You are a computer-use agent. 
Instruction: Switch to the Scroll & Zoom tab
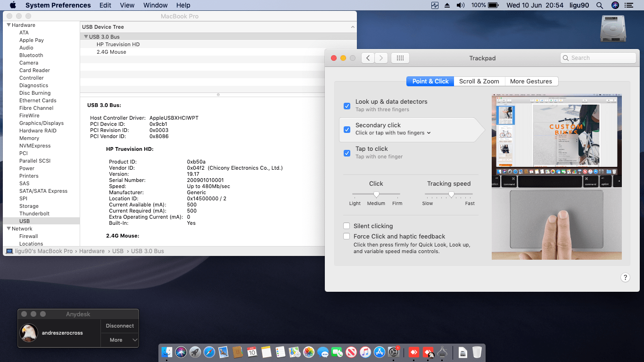(x=479, y=81)
